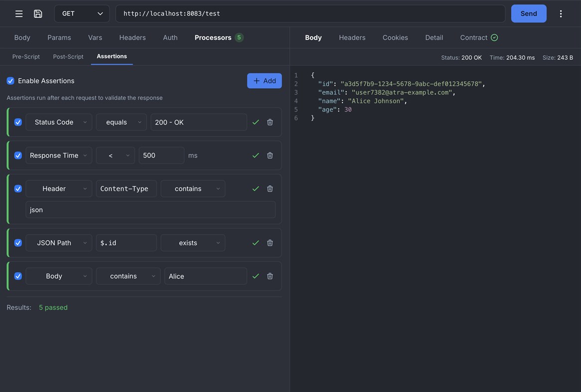Open the Header type dropdown

click(58, 189)
